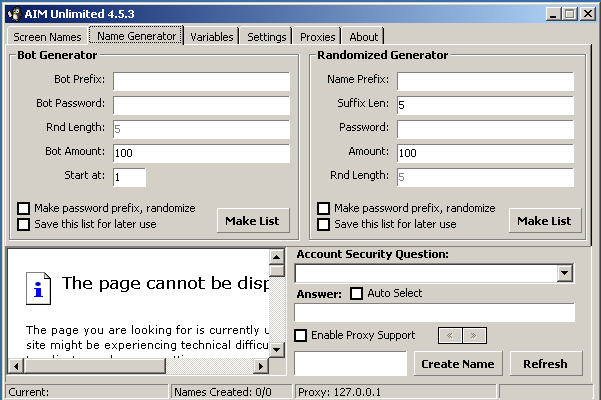The image size is (601, 400).
Task: Enable Randomized Generator password prefix randomize
Action: click(324, 208)
